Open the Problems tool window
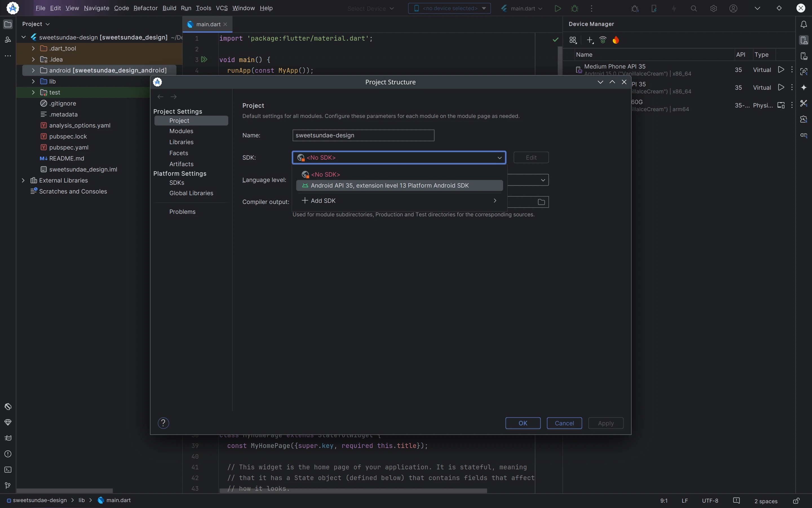This screenshot has height=508, width=812. point(8,454)
